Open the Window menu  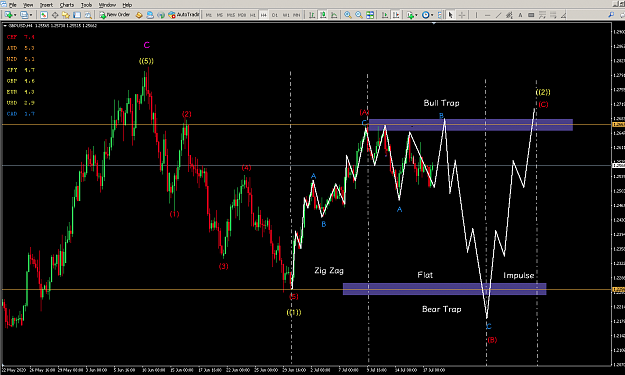(107, 5)
